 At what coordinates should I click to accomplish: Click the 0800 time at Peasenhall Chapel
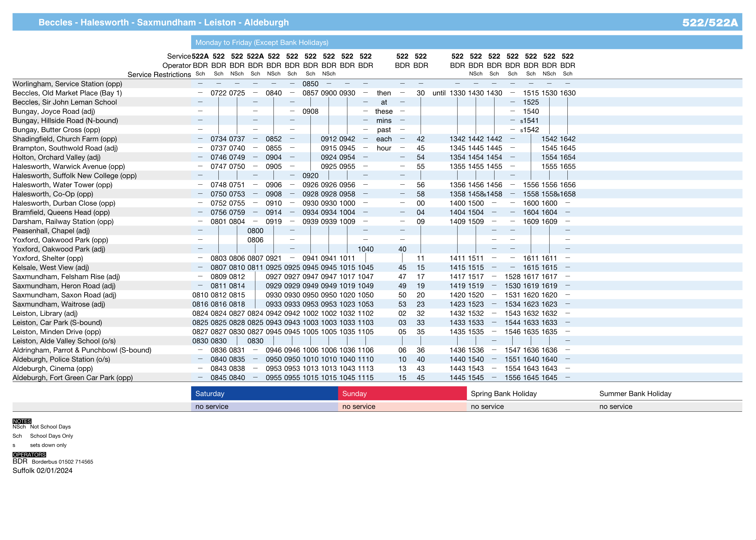[x=255, y=231]
